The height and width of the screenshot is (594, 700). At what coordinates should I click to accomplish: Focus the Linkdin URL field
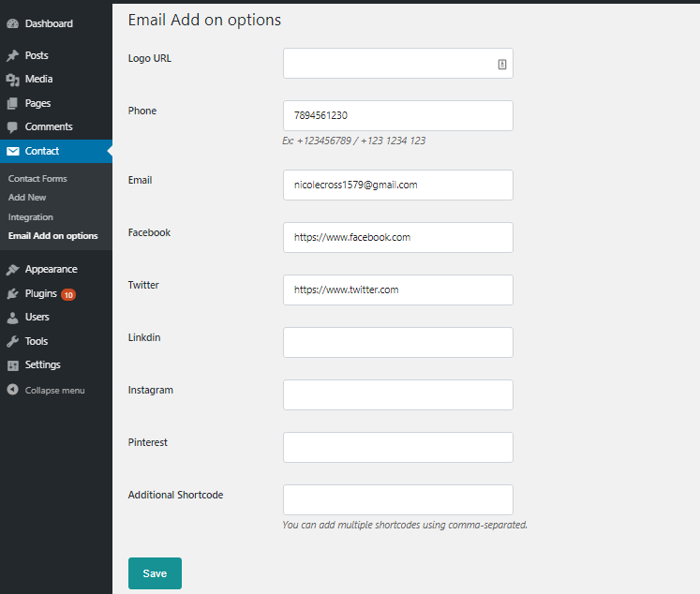click(397, 342)
